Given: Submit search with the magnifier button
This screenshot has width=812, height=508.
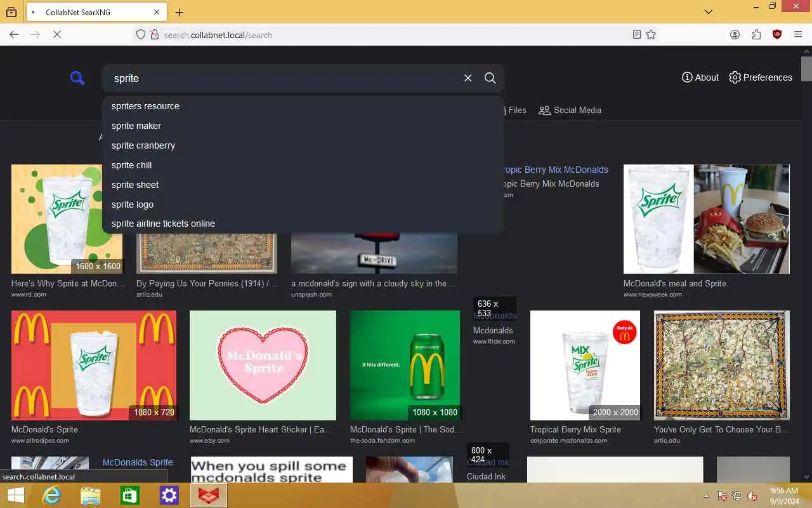Looking at the screenshot, I should pyautogui.click(x=490, y=78).
